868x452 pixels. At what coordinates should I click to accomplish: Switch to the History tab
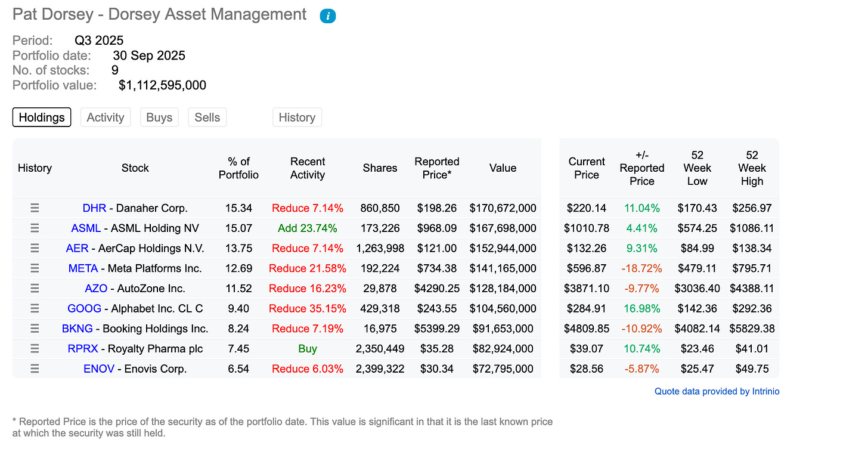click(x=297, y=117)
